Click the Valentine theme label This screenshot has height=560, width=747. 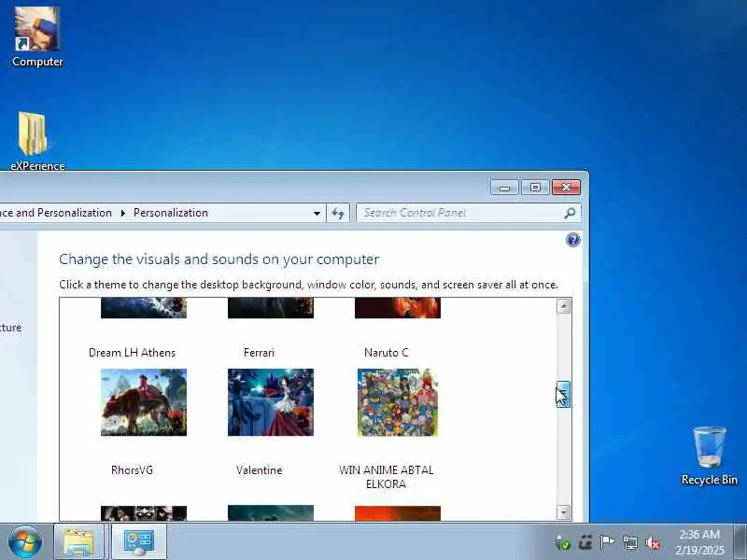click(x=260, y=470)
